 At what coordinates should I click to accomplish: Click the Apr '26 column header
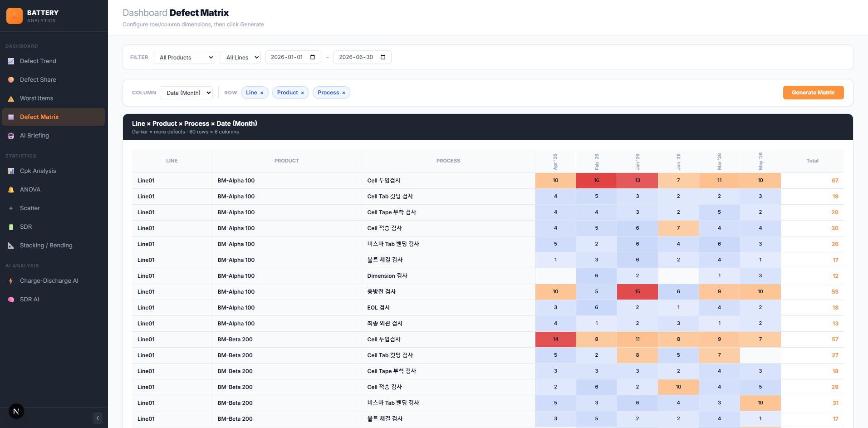(555, 161)
